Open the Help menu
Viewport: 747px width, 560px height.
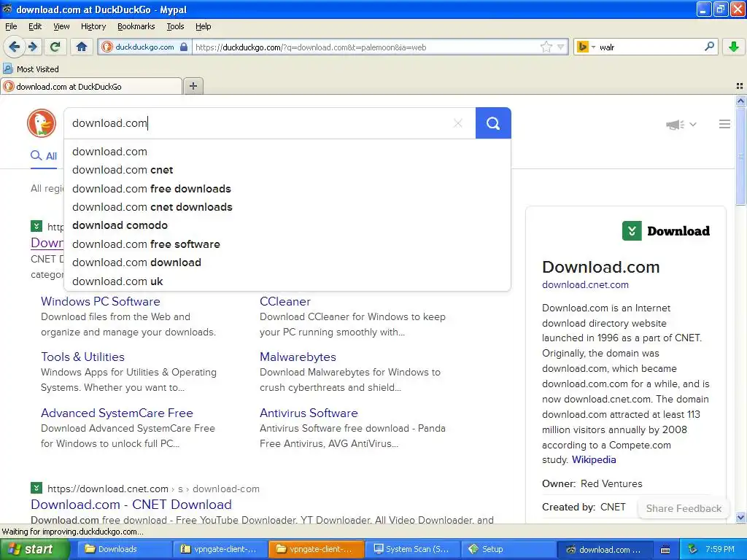(203, 26)
